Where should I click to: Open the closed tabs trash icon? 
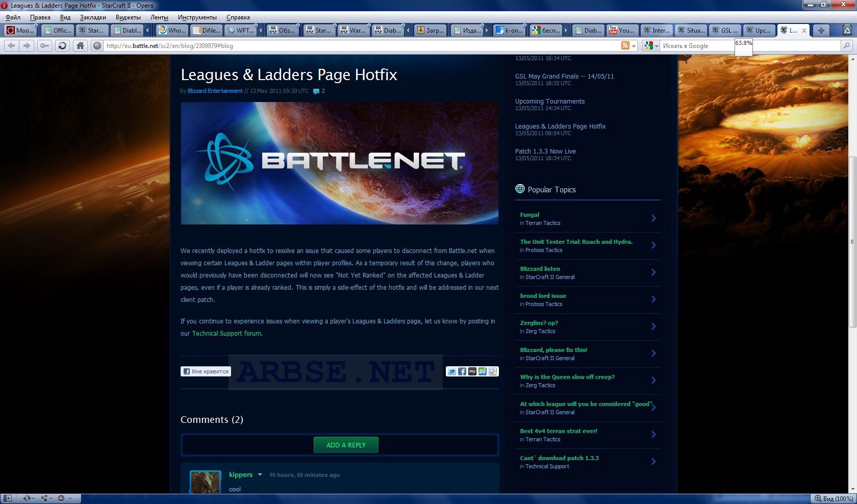coord(847,30)
